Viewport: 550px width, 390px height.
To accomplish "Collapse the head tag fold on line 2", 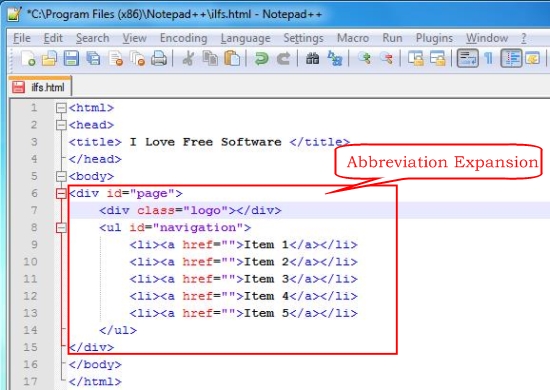I will click(61, 125).
